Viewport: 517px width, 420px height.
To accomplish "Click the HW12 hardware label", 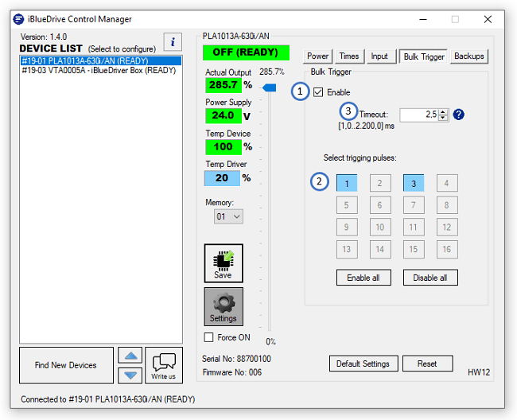I will point(478,372).
